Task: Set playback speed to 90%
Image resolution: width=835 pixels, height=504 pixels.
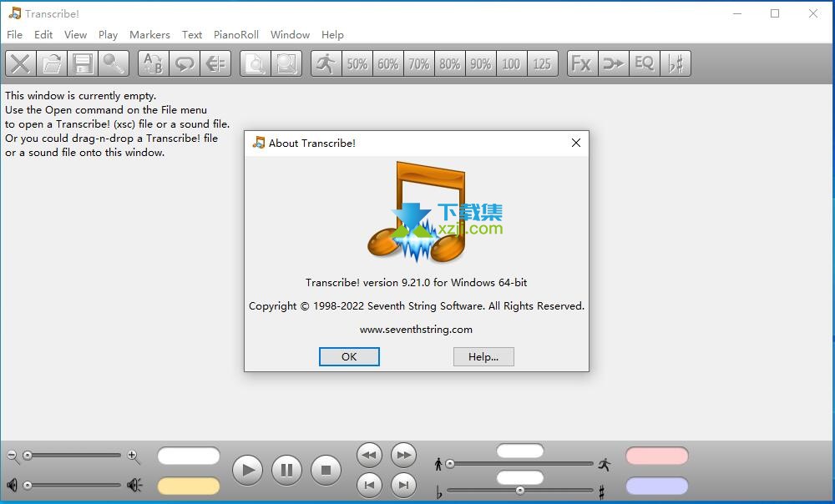Action: coord(480,64)
